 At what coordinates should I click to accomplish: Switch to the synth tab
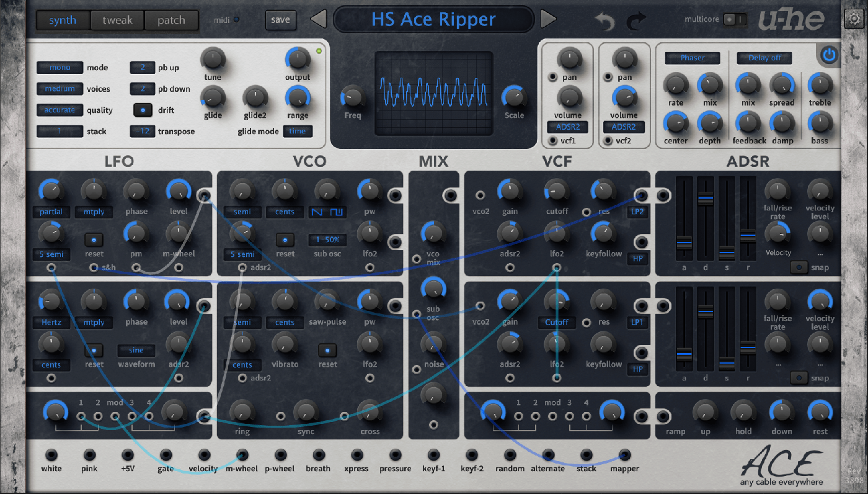pyautogui.click(x=63, y=20)
